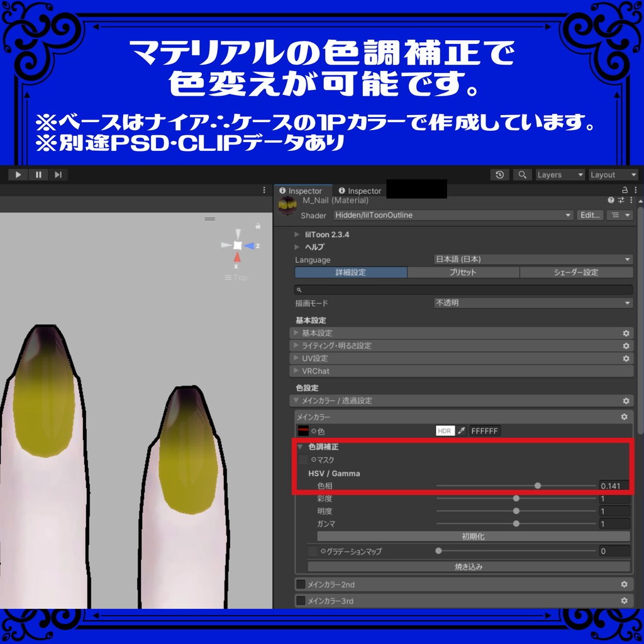The width and height of the screenshot is (644, 644).
Task: Click the グラデーションマップ value field
Action: pos(614,551)
